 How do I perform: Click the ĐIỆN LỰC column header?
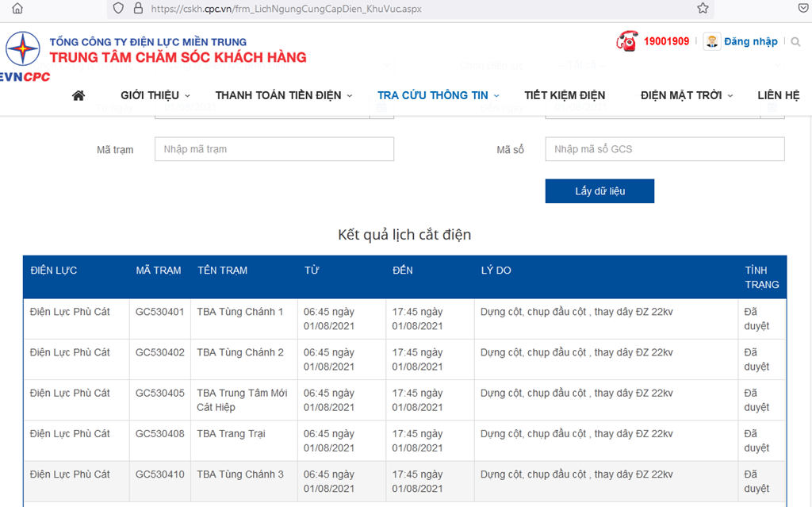[x=54, y=270]
